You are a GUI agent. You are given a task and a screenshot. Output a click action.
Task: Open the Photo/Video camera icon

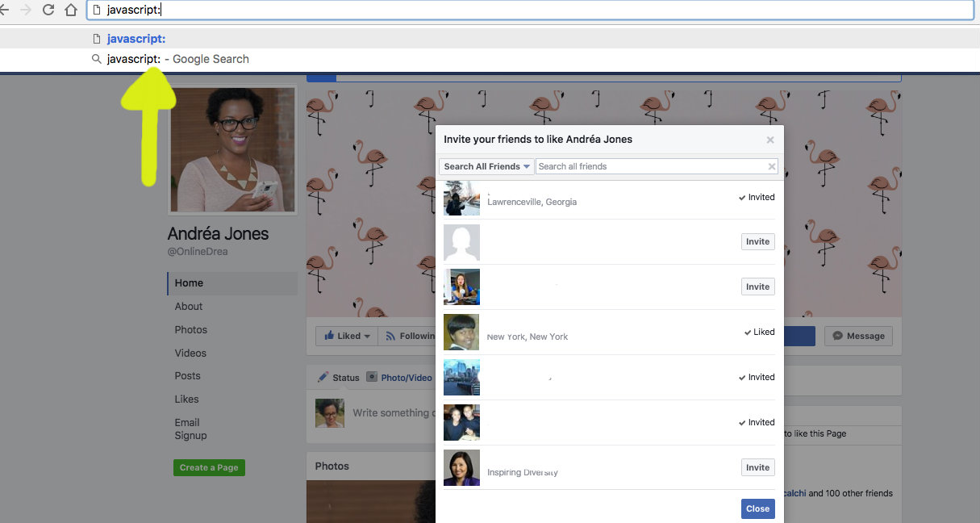372,377
